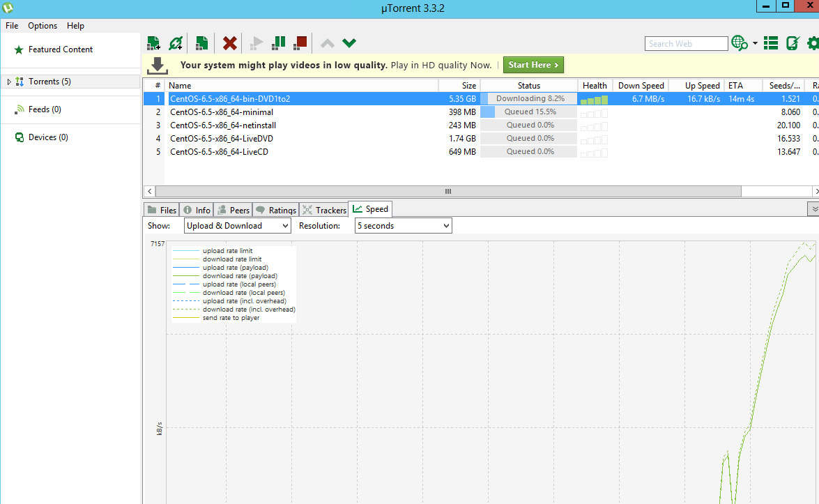The width and height of the screenshot is (819, 504).
Task: Select Torrents (5) in the sidebar
Action: pyautogui.click(x=49, y=82)
